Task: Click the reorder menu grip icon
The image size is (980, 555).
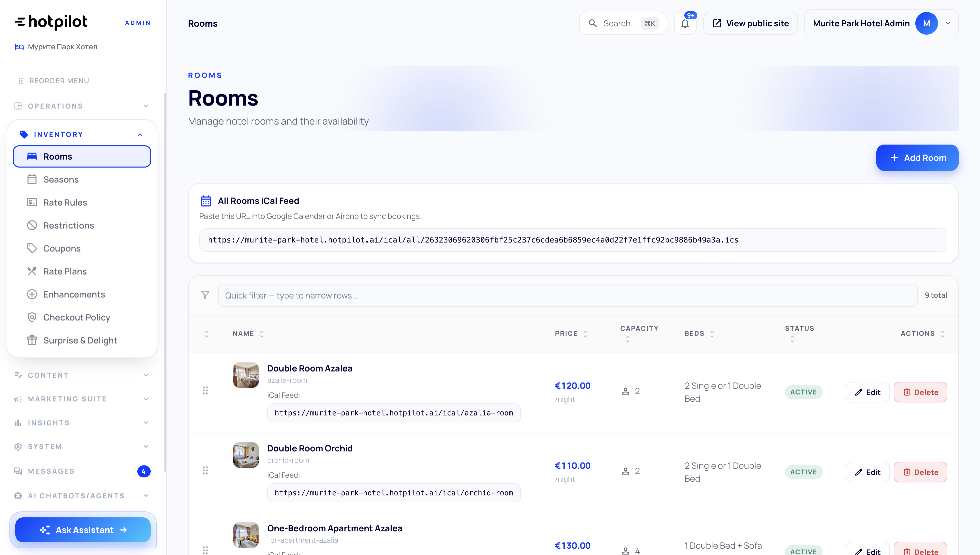Action: click(x=21, y=81)
